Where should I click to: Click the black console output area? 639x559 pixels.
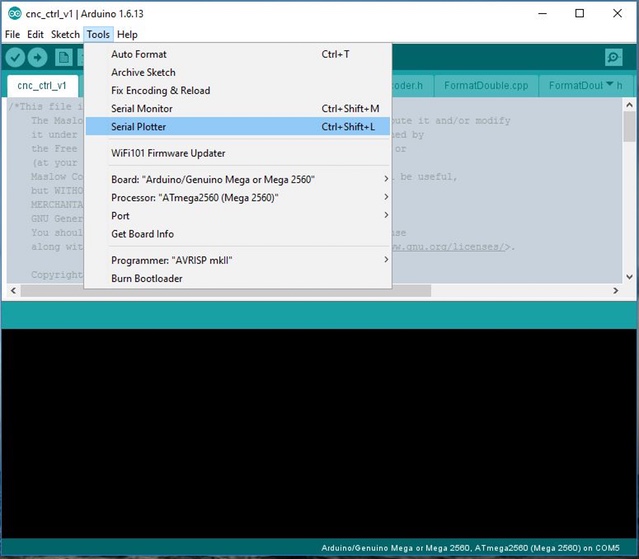pos(319,434)
